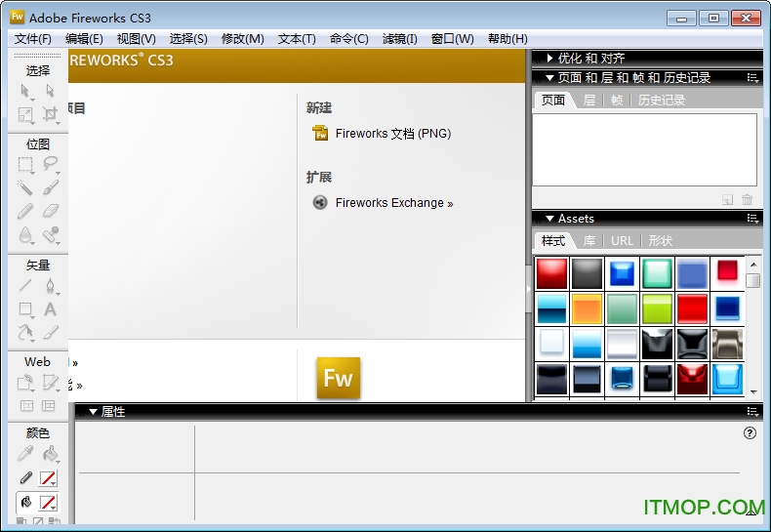Select the Pointer tool
This screenshot has width=771, height=532.
[x=25, y=91]
